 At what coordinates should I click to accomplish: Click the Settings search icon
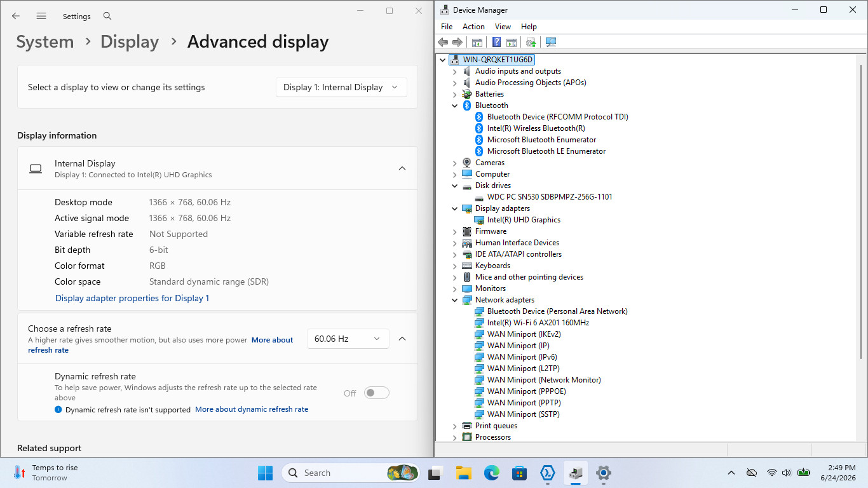click(x=107, y=16)
